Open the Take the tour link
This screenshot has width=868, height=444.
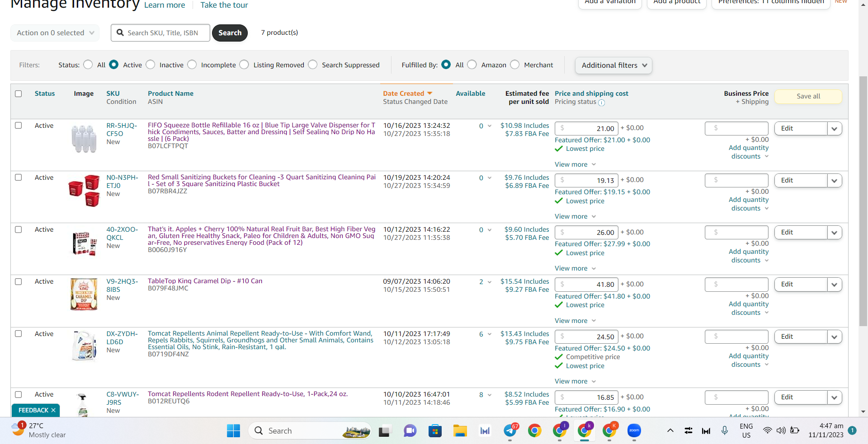tap(224, 5)
